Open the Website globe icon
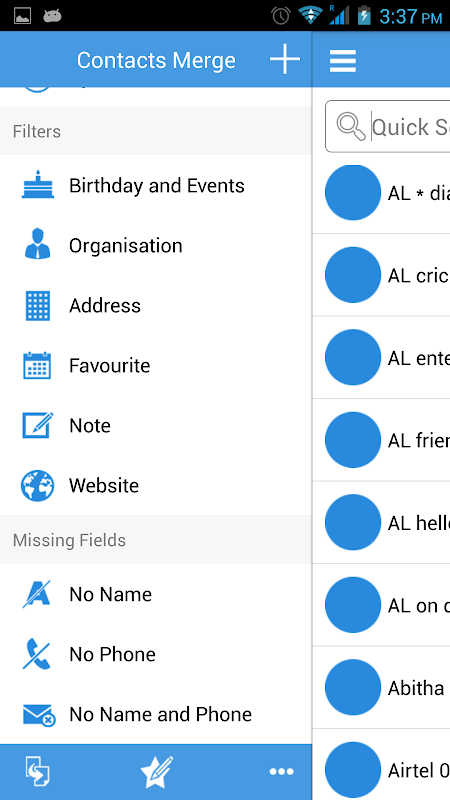The image size is (450, 800). click(37, 485)
